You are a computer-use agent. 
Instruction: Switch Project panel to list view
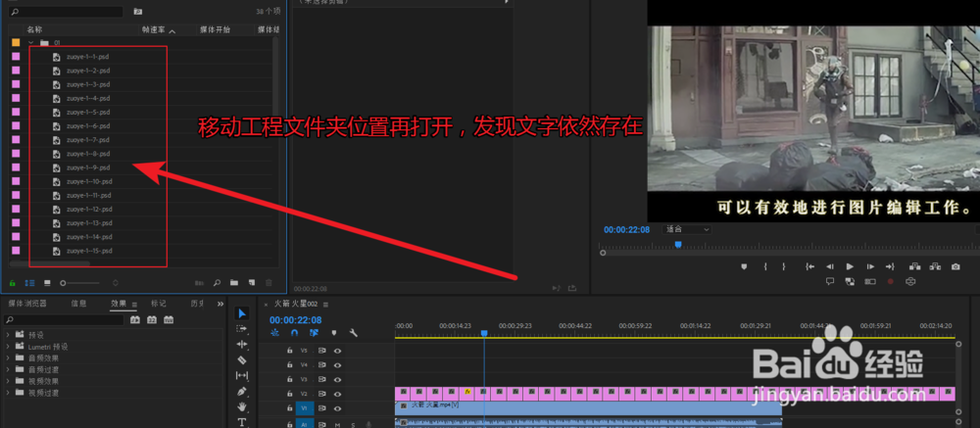[29, 283]
